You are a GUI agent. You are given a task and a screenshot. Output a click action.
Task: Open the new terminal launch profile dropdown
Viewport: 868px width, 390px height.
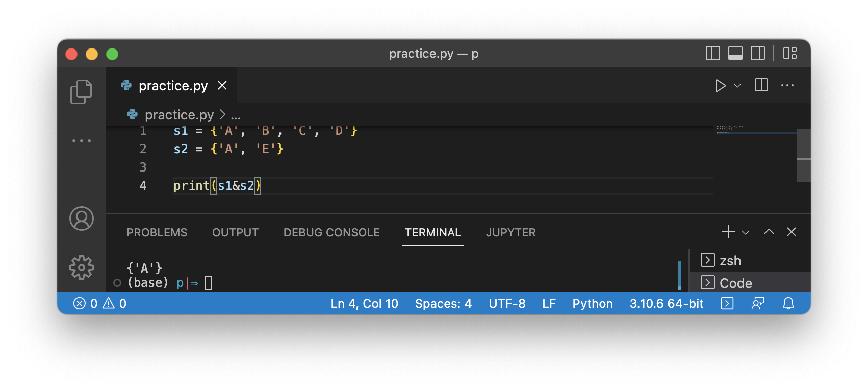[746, 232]
